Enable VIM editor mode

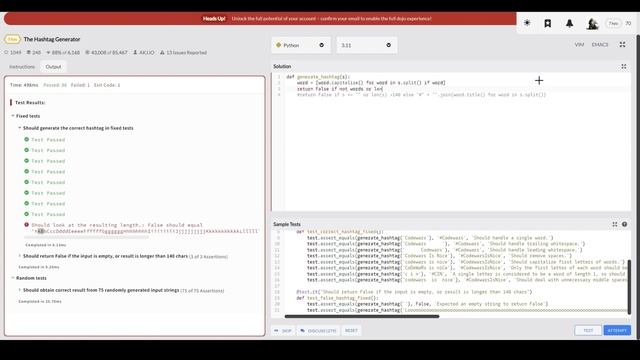(579, 45)
